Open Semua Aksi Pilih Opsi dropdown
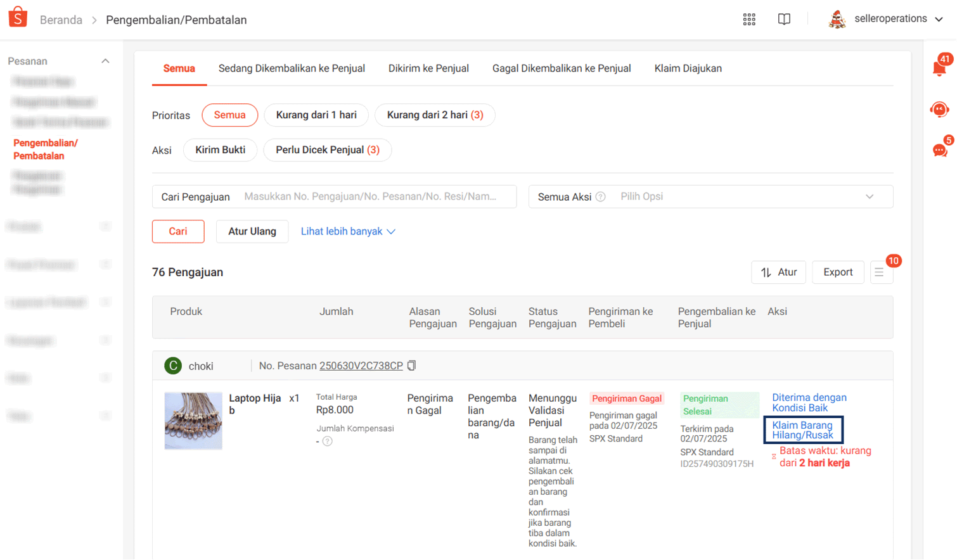 pyautogui.click(x=710, y=196)
